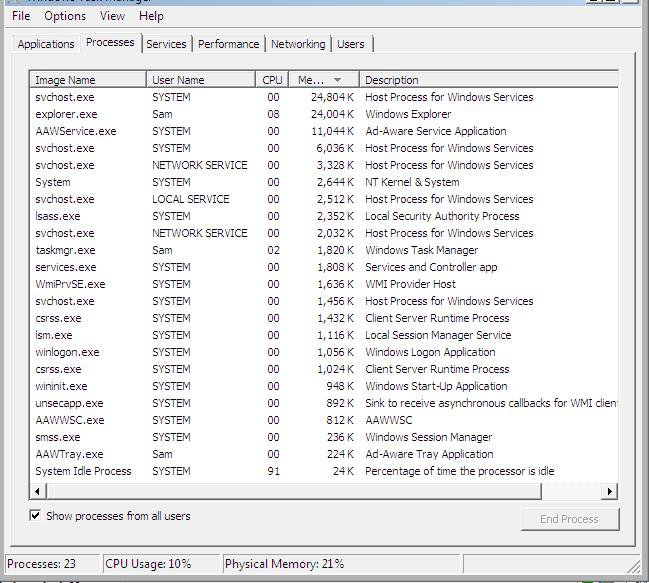Select the System process row
This screenshot has height=583, width=649.
[x=324, y=182]
